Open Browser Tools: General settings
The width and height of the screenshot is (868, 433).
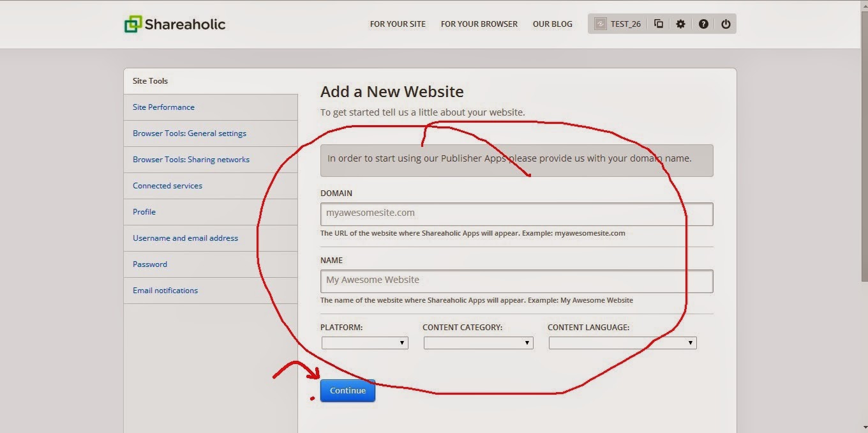[190, 133]
